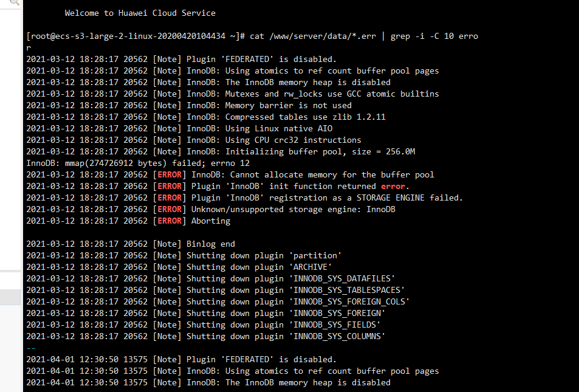The image size is (579, 392).
Task: Click the 2021-04-01 'InnoDB memory heap is disabled' line
Action: [208, 382]
